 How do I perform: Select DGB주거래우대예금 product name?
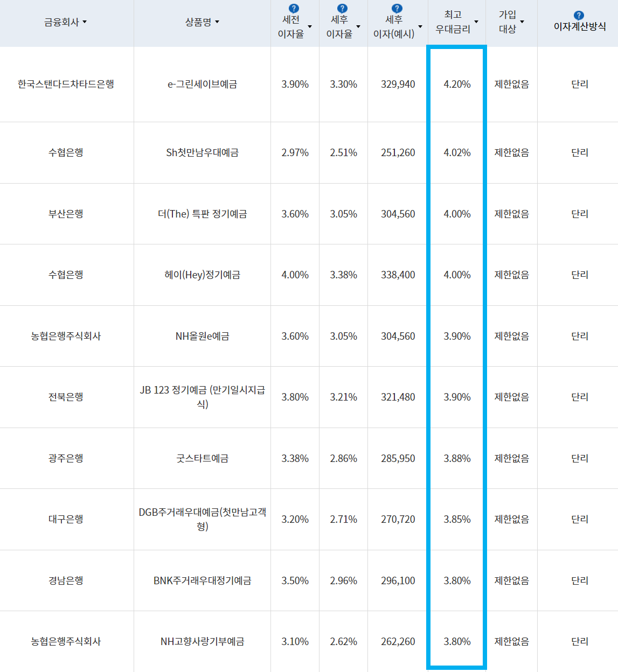pyautogui.click(x=202, y=519)
